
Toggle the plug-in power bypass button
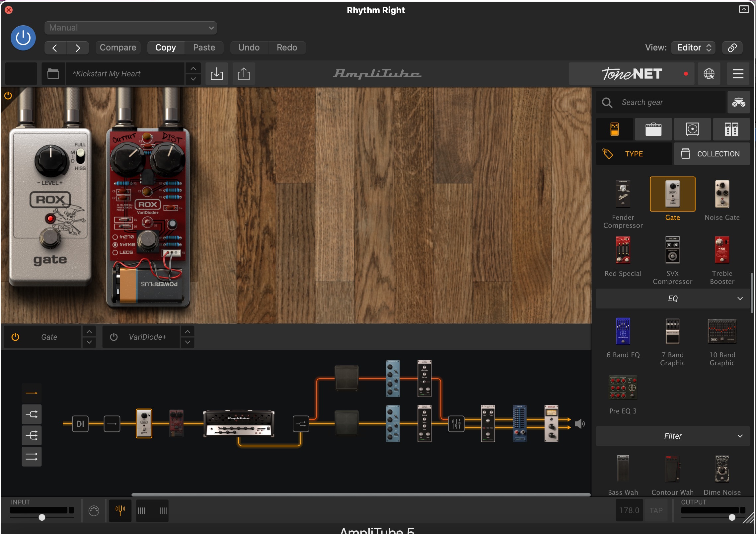coord(23,38)
